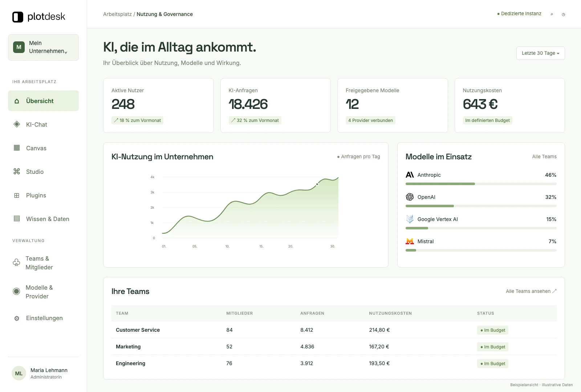Click the 4 Provider verbunden badge
Viewport: 581px width, 392px height.
(370, 120)
